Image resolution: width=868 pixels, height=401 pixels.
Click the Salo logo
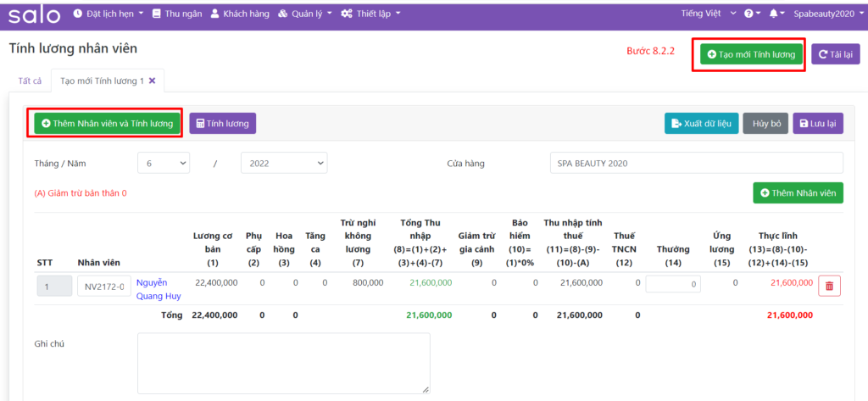coord(35,14)
